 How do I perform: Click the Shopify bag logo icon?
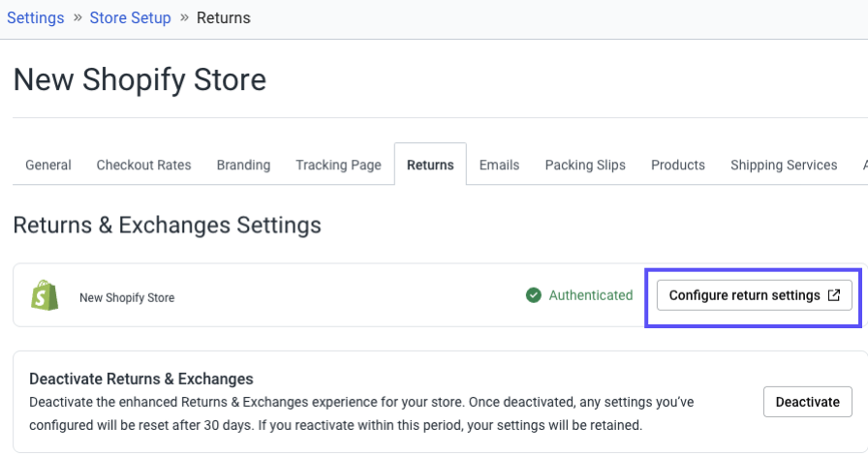tap(45, 295)
